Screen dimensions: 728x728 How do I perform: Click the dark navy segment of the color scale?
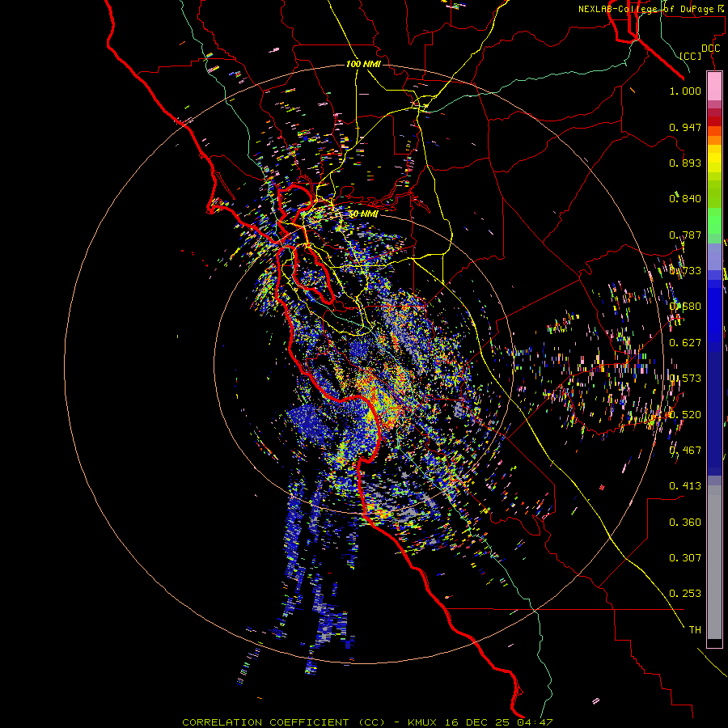[714, 411]
